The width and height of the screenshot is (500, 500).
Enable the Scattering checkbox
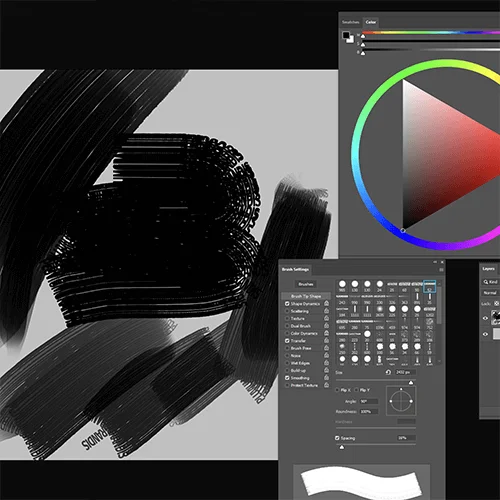(287, 311)
